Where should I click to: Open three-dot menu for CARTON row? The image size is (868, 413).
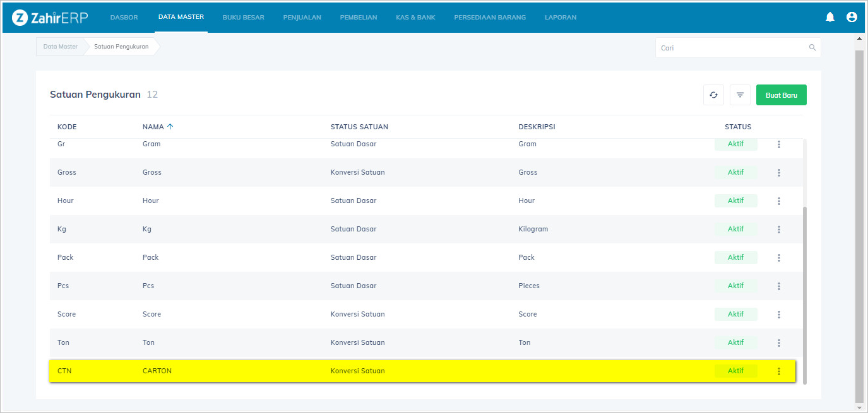click(x=779, y=371)
